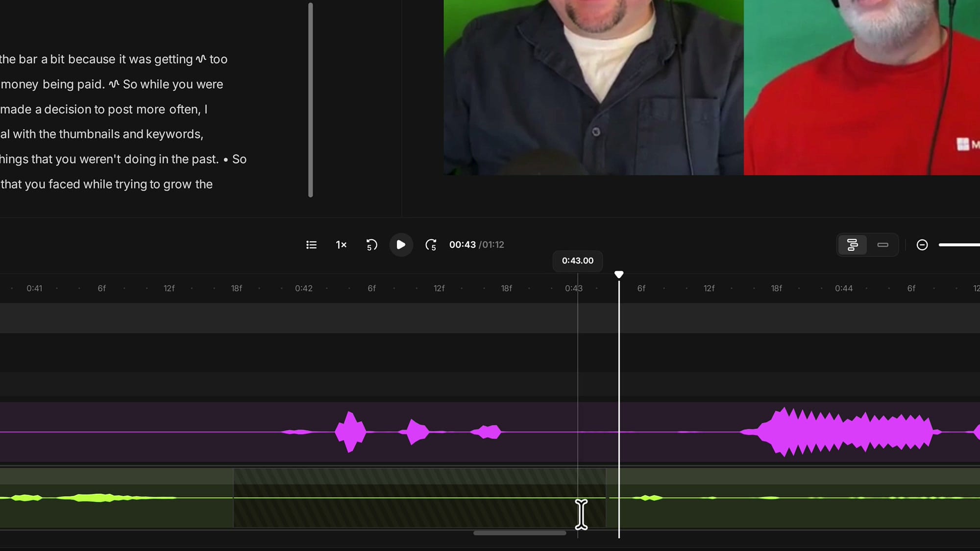Viewport: 980px width, 551px height.
Task: Click the white playhead handle
Action: coord(619,274)
